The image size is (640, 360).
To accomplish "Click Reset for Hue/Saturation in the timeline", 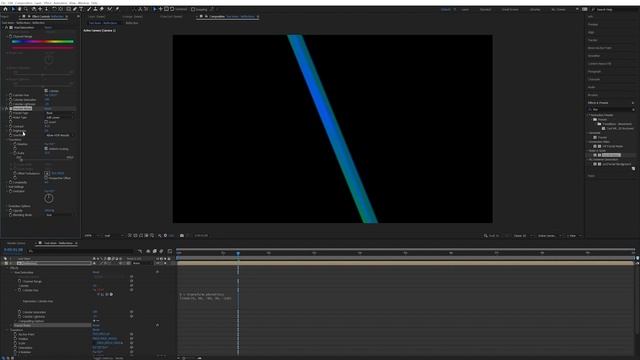I will (96, 272).
